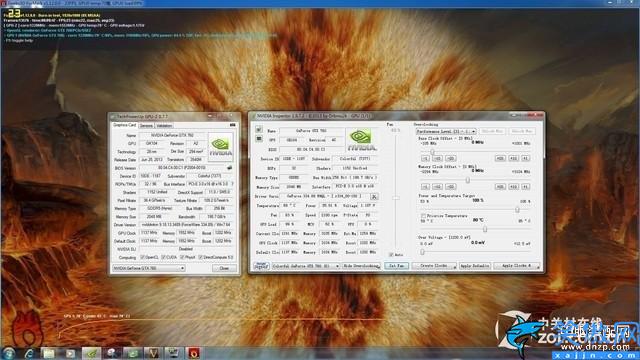Image resolution: width=640 pixels, height=360 pixels.
Task: Open the monitor-shaped taskbar icon
Action: [x=173, y=353]
